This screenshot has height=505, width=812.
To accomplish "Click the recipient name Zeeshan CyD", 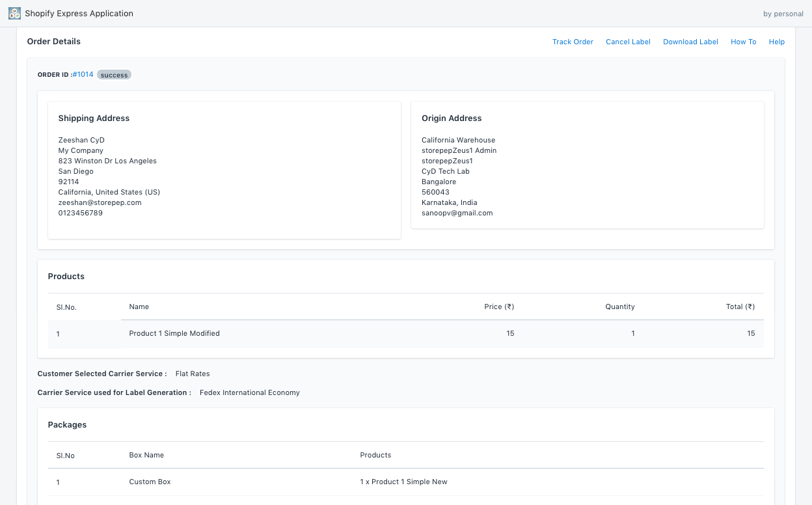I will [x=81, y=140].
